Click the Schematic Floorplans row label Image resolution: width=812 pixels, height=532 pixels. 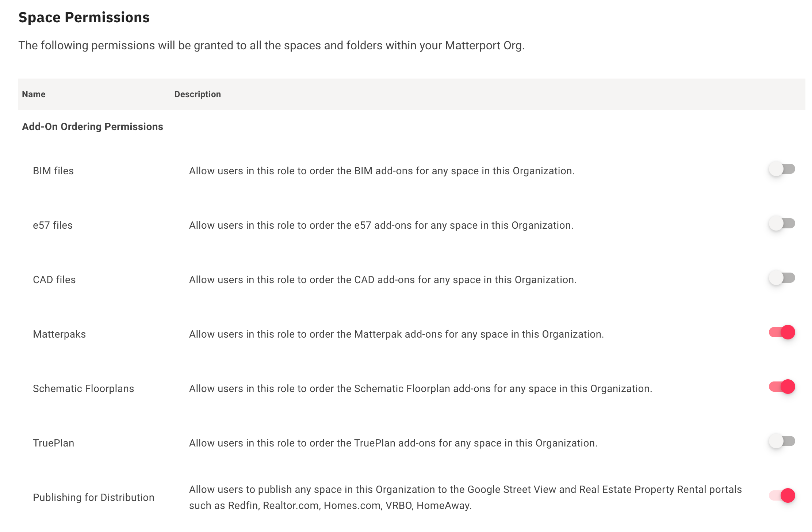click(x=83, y=388)
